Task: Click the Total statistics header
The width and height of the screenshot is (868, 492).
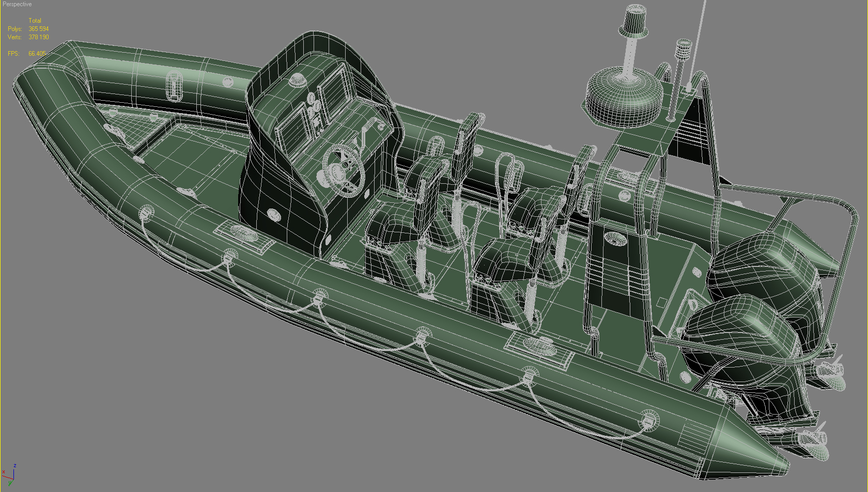Action: point(35,20)
